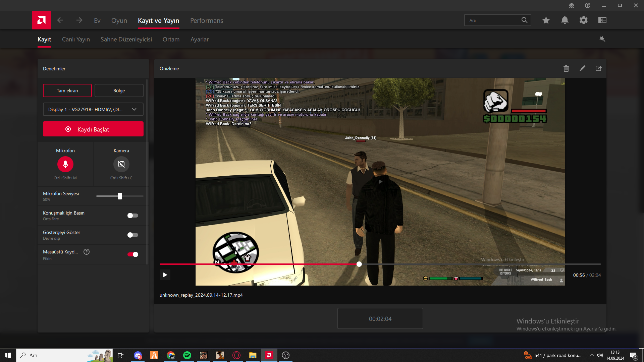Image resolution: width=644 pixels, height=362 pixels.
Task: Disable Masaüstü Kaydı switch
Action: coord(133,254)
